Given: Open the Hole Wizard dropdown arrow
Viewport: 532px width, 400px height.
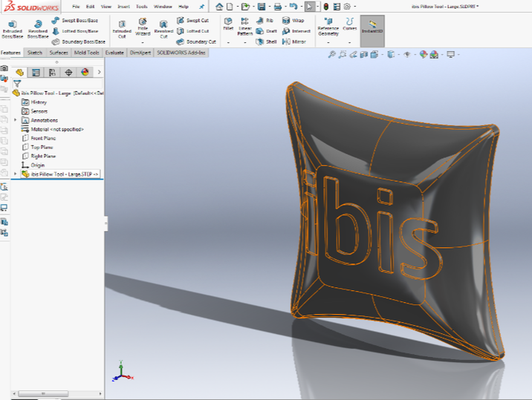Looking at the screenshot, I should 143,43.
